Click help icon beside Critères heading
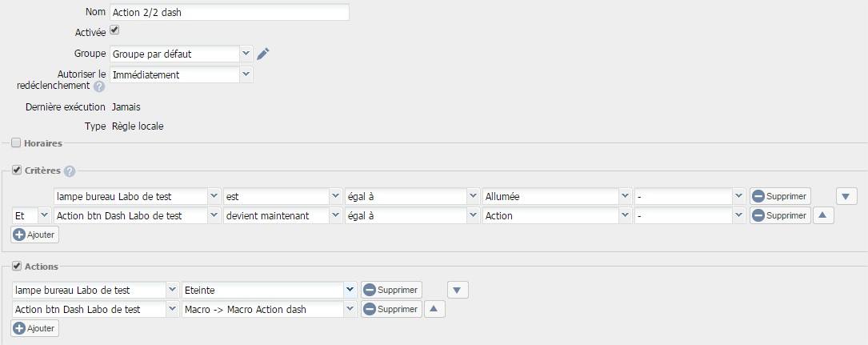This screenshot has height=345, width=868. click(x=70, y=170)
